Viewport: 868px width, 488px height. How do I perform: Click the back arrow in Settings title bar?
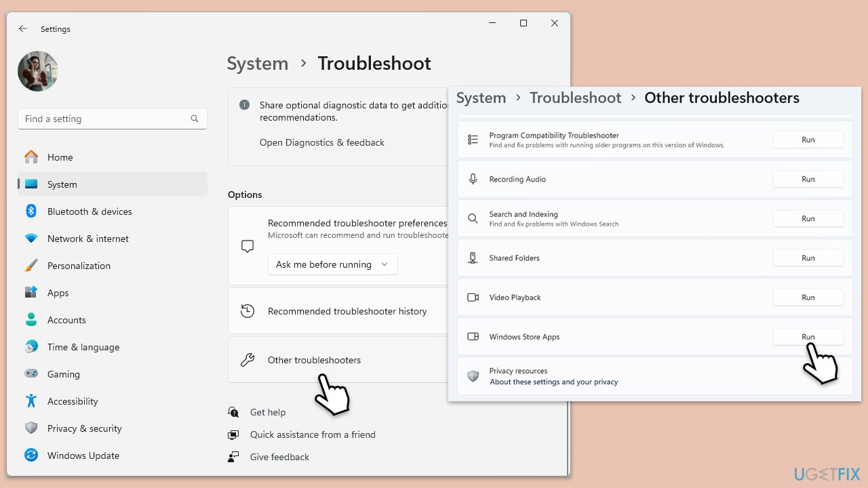pos(23,29)
